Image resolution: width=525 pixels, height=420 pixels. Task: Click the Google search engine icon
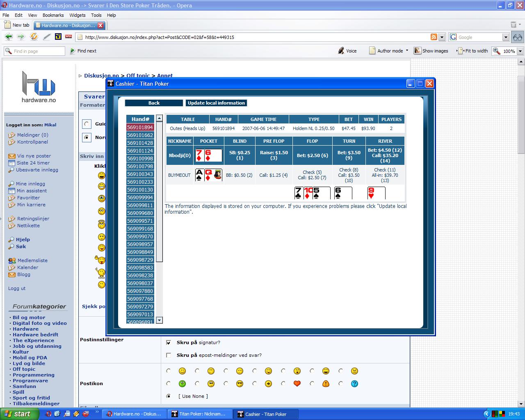click(x=453, y=37)
